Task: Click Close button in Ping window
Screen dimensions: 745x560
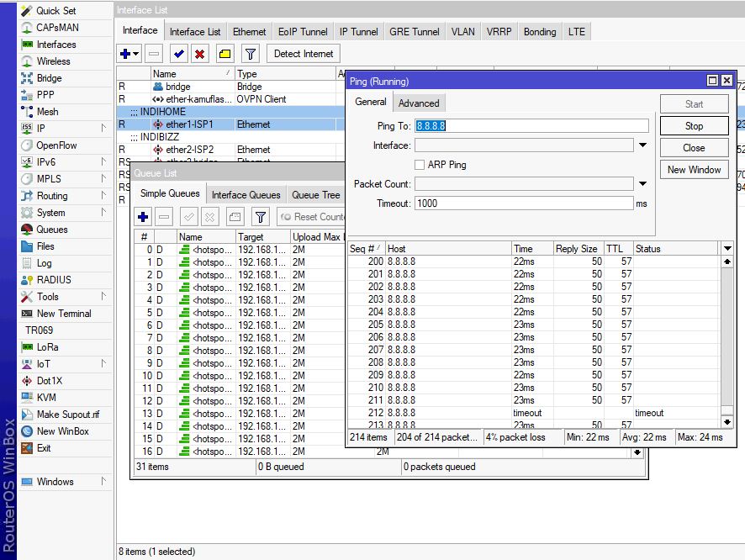Action: (x=694, y=148)
